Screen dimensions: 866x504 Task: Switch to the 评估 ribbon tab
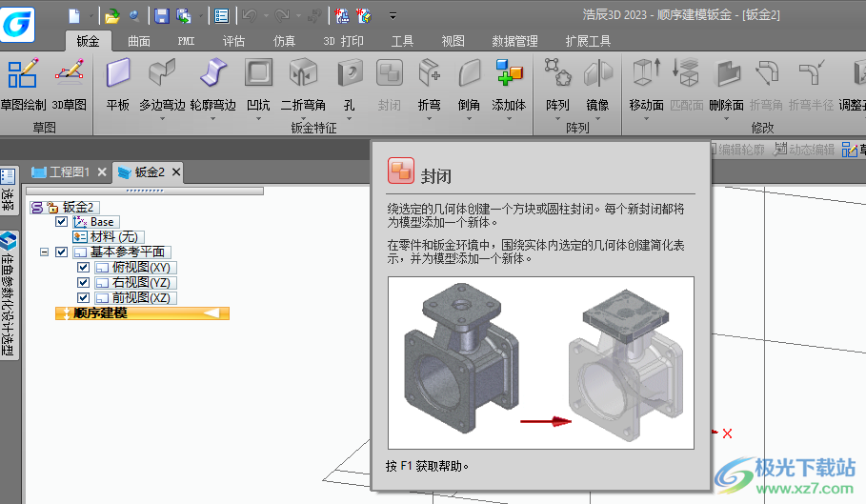(233, 41)
